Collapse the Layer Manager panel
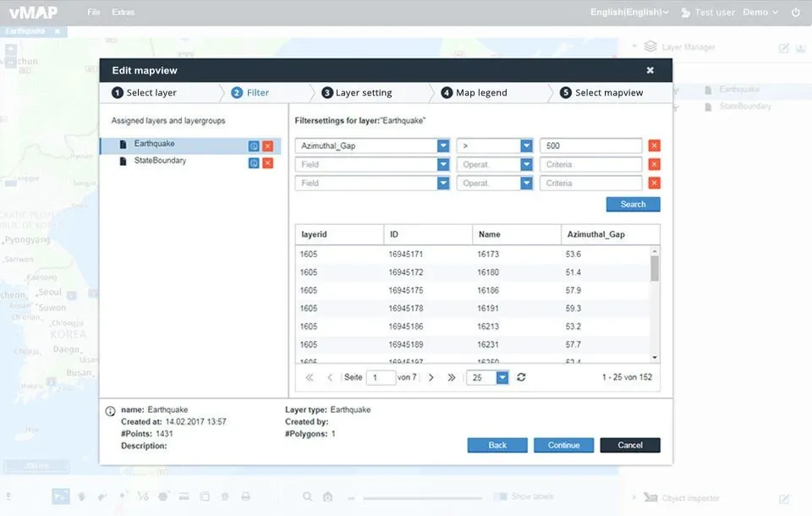The width and height of the screenshot is (812, 516). coord(634,47)
